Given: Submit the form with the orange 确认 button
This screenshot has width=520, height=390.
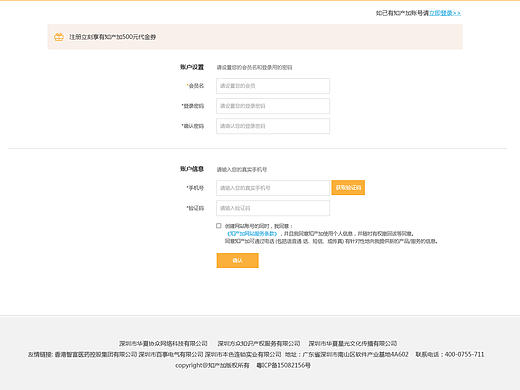Looking at the screenshot, I should pos(237,260).
